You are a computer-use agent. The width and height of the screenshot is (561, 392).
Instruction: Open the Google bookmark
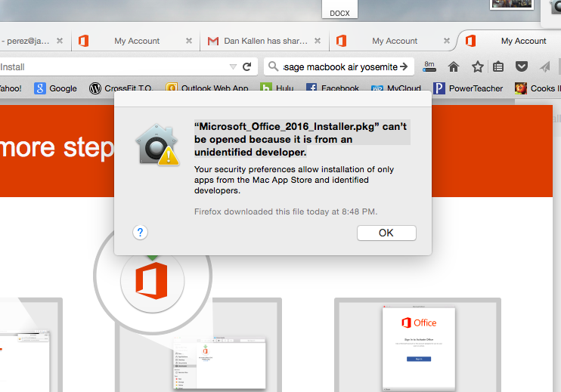tap(55, 88)
